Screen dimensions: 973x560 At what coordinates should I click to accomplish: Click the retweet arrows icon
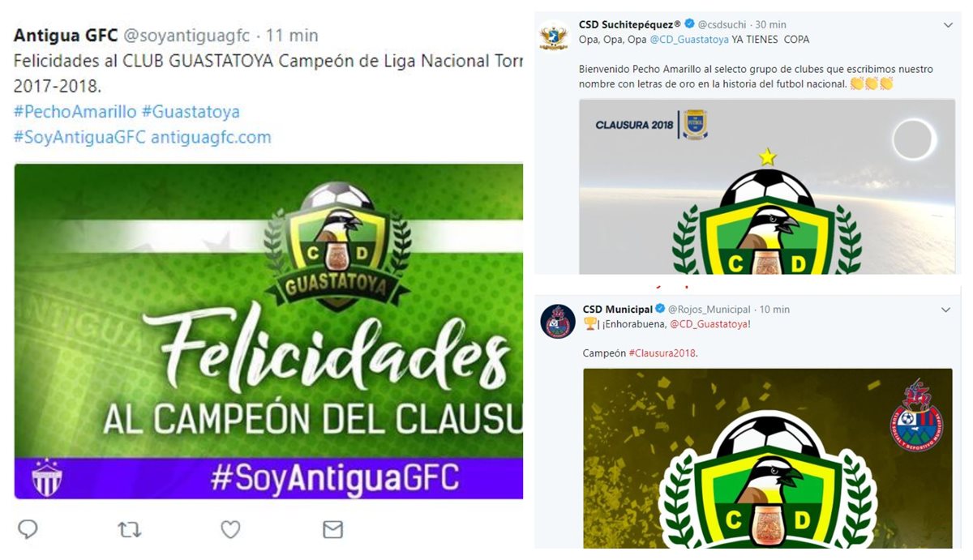[x=129, y=530]
